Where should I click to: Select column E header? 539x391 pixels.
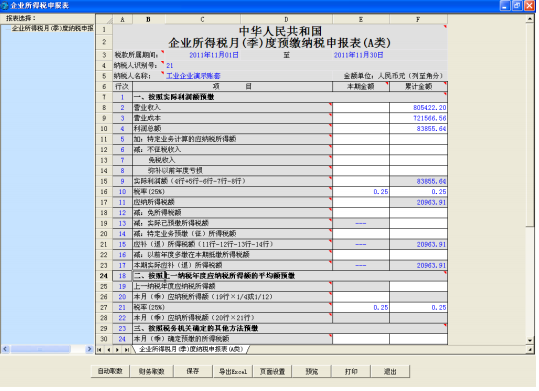point(361,20)
